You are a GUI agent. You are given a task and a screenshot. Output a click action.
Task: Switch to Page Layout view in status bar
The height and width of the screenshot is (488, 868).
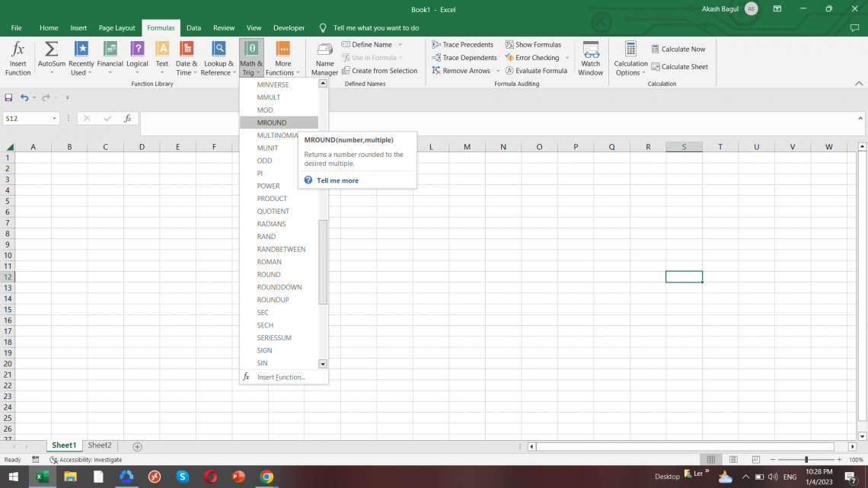pyautogui.click(x=732, y=460)
